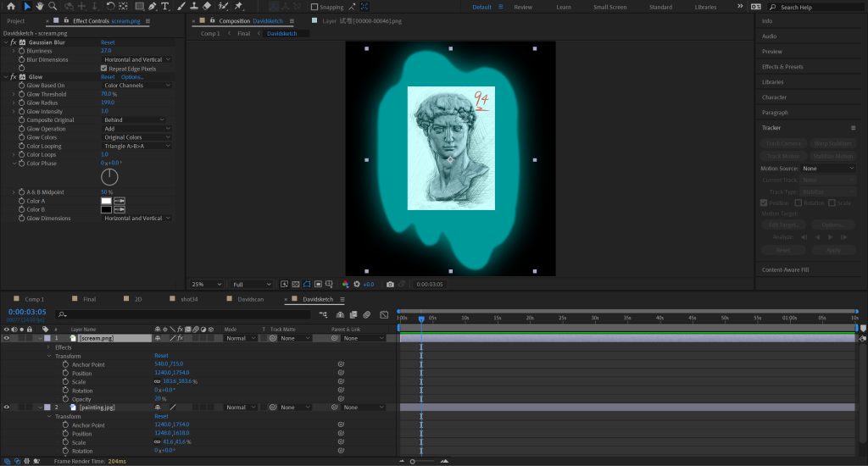Hide the scream.png layer via eye icon
868x466 pixels.
coord(7,338)
